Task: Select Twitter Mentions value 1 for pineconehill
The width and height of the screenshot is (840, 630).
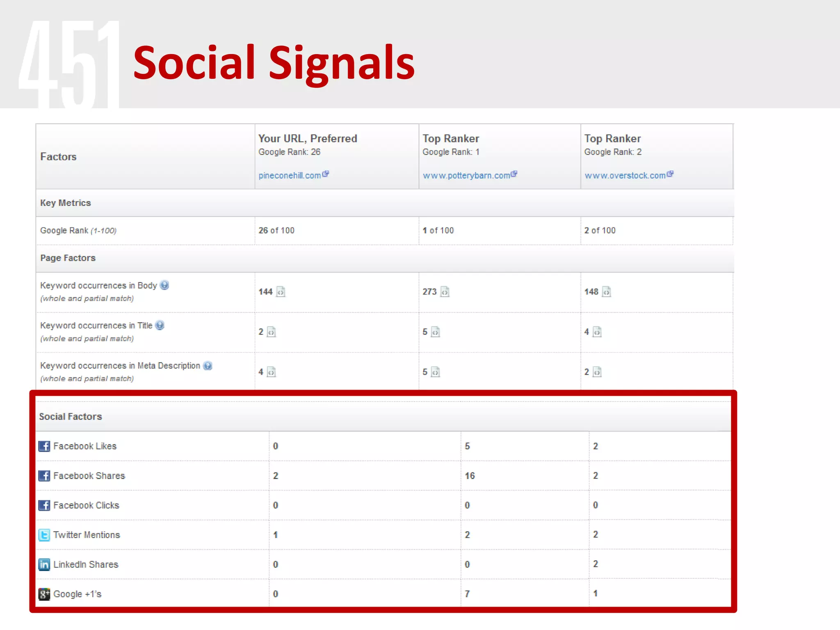Action: tap(276, 535)
